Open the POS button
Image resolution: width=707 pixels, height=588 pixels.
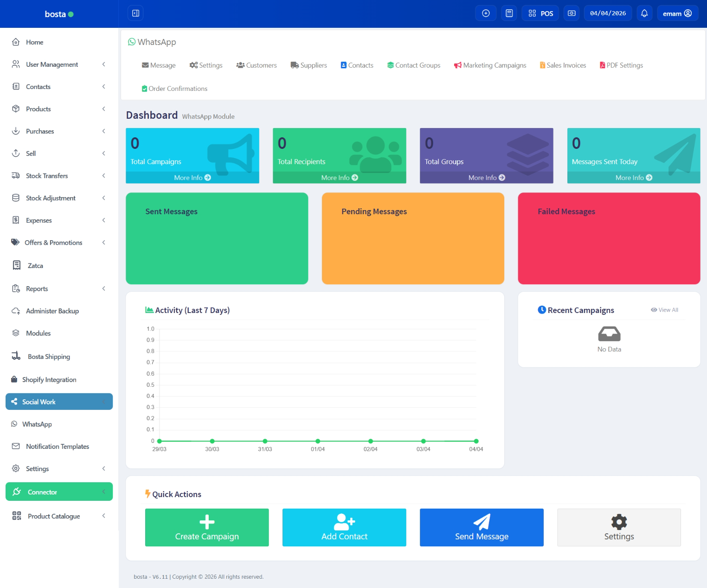tap(540, 13)
